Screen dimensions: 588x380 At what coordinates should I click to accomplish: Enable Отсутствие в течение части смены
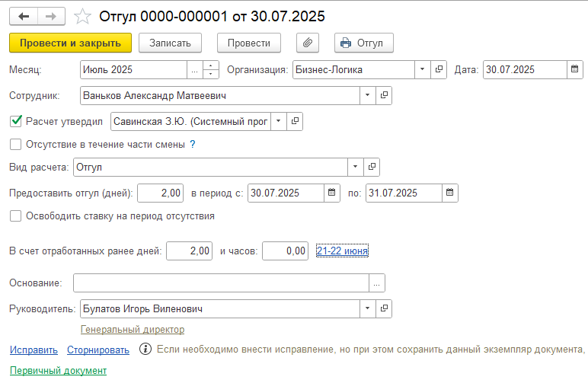[x=16, y=144]
